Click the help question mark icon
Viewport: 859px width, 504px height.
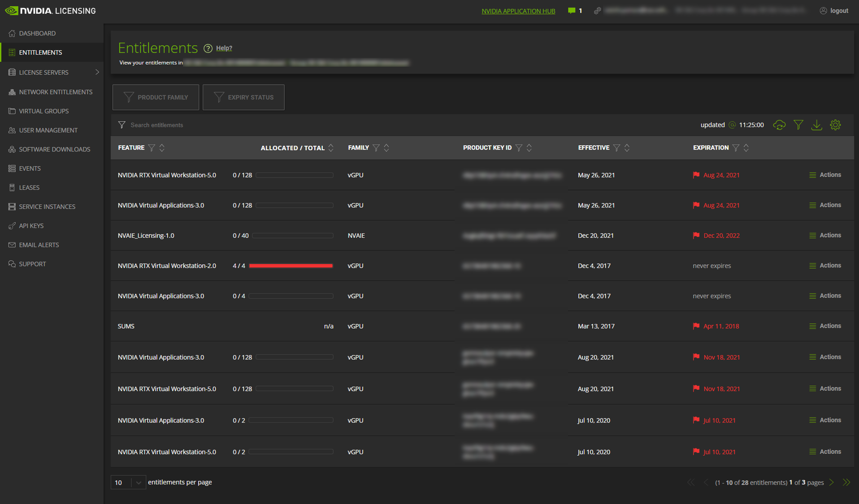coord(208,48)
